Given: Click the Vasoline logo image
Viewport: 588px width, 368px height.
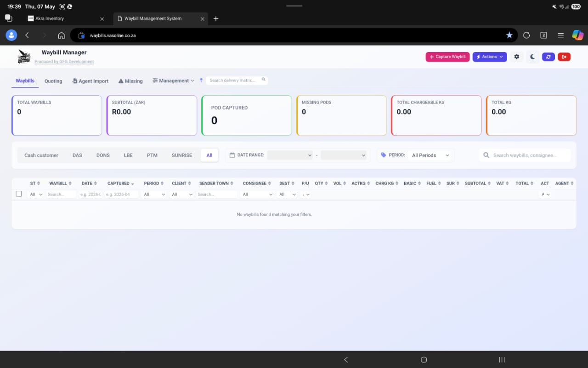Looking at the screenshot, I should [24, 57].
